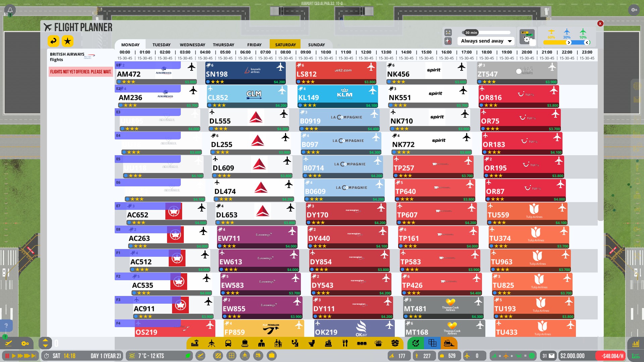644x362 pixels.
Task: Open the notifications bell icon
Action: coord(10,10)
